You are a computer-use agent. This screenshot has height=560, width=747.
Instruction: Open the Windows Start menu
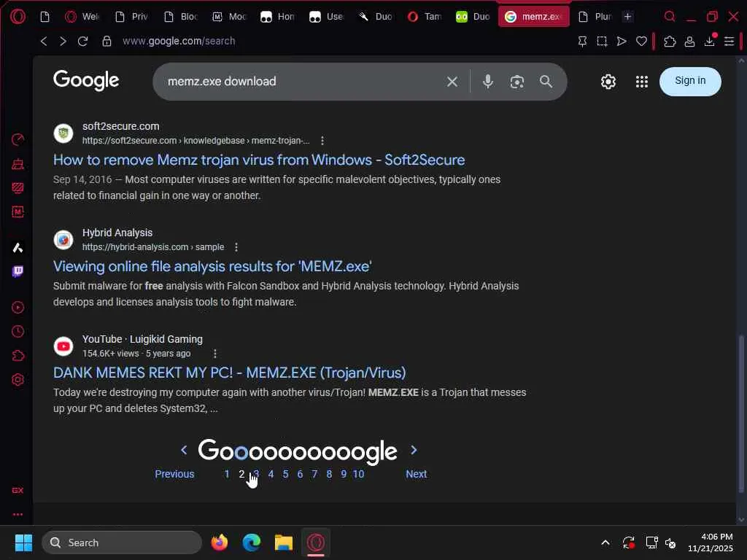(23, 542)
